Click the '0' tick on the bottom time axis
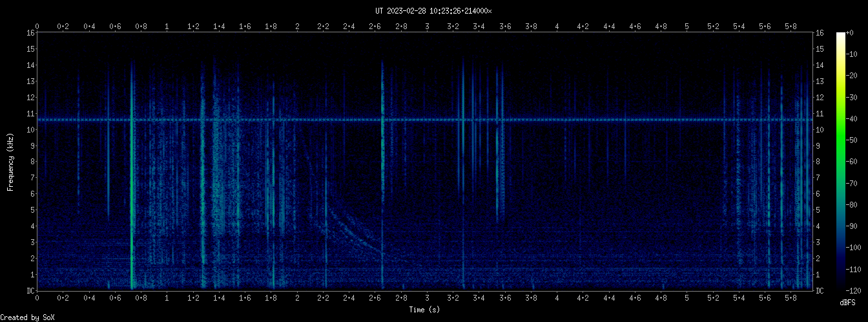This screenshot has width=868, height=322. click(37, 299)
